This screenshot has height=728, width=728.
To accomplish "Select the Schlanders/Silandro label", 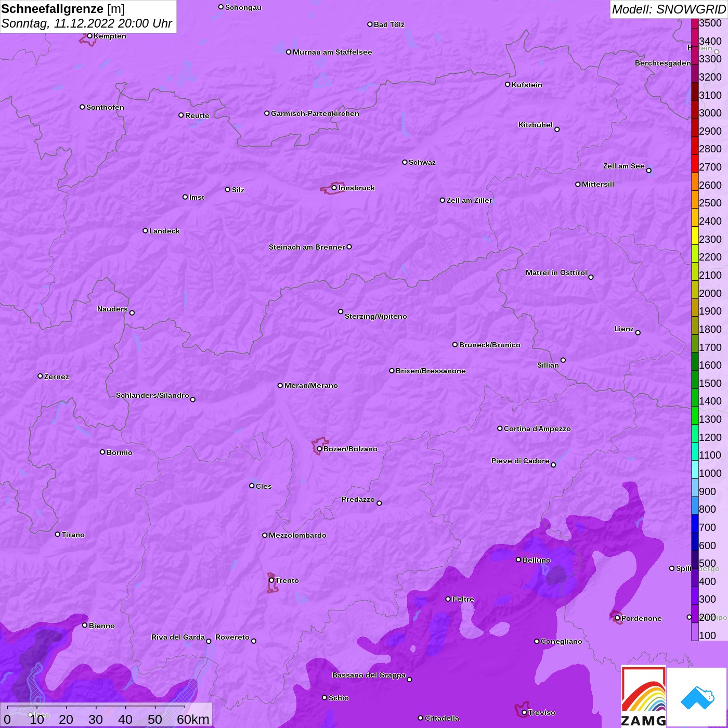I will pos(152,395).
